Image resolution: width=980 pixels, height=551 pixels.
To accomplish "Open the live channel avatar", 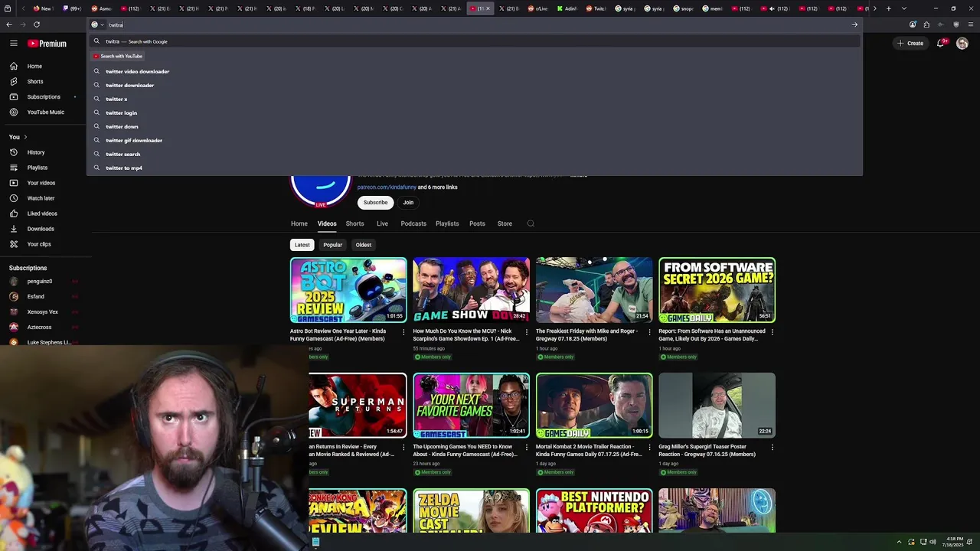I will [x=321, y=190].
